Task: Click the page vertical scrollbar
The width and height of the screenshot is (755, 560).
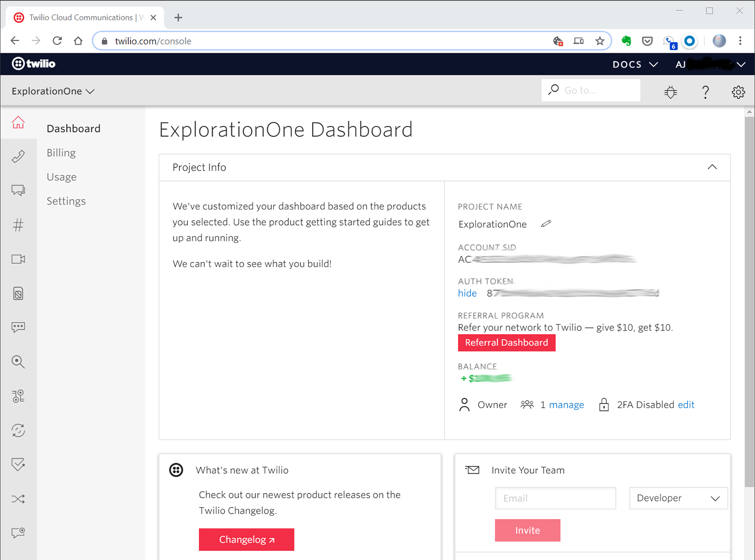Action: (x=749, y=302)
